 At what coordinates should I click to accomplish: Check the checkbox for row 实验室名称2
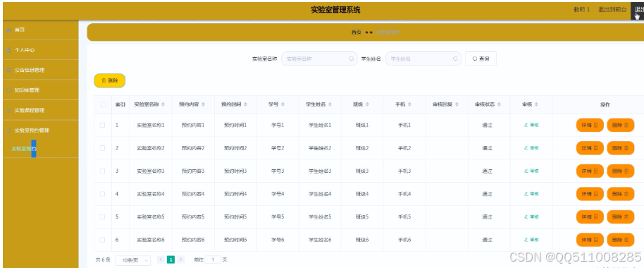(103, 148)
